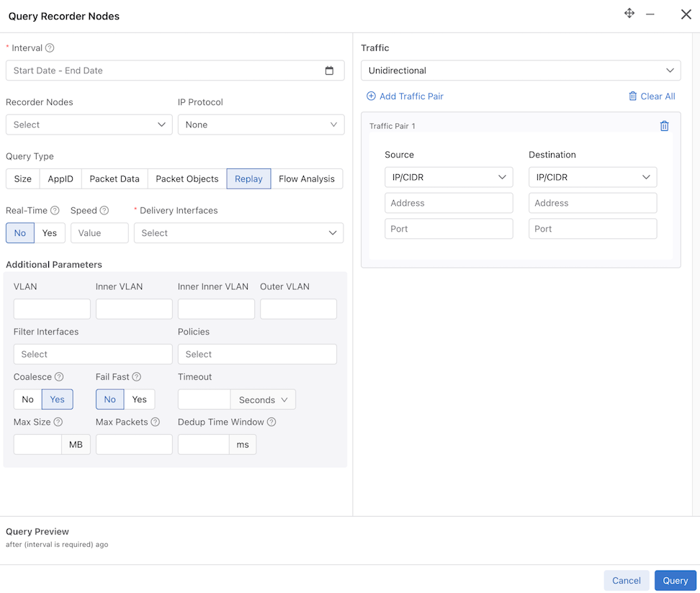Click the Coalesce help icon
The image size is (700, 593).
(59, 376)
